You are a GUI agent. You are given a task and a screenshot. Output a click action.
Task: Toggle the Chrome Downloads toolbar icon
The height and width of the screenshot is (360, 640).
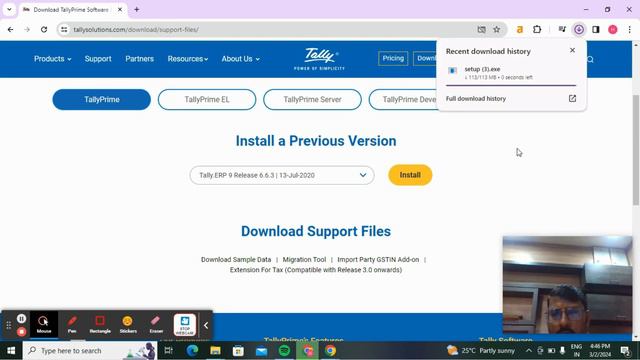579,29
